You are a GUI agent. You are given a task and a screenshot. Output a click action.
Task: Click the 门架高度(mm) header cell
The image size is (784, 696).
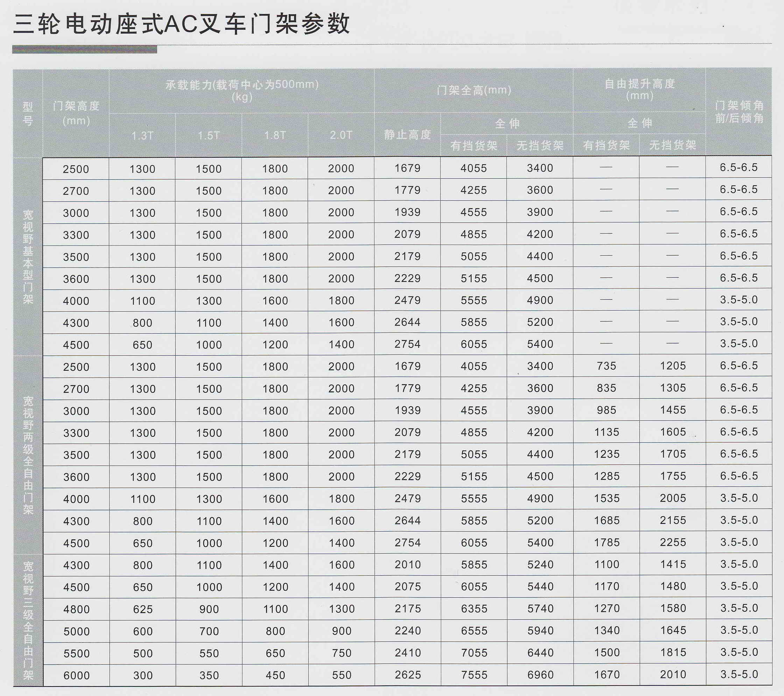76,113
